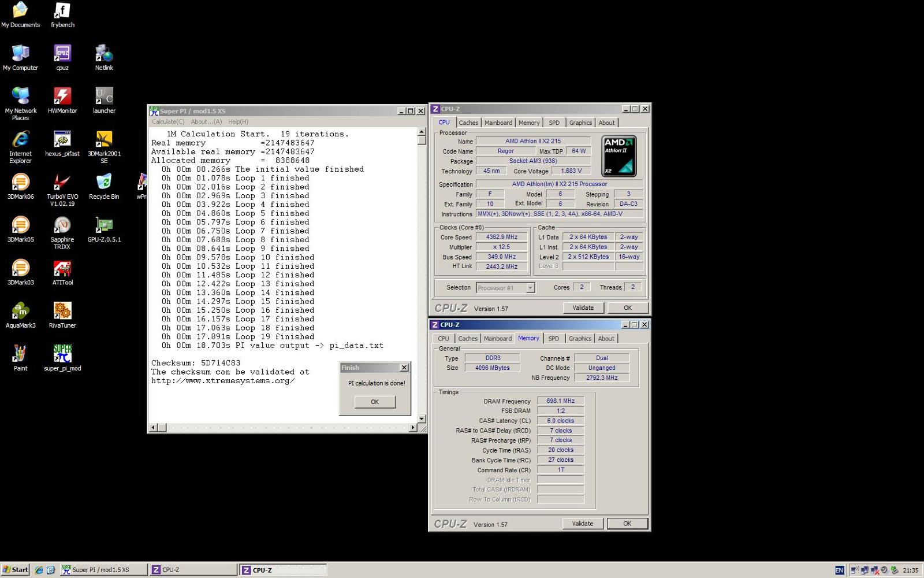Click OK in the Finish dialog

pos(375,402)
